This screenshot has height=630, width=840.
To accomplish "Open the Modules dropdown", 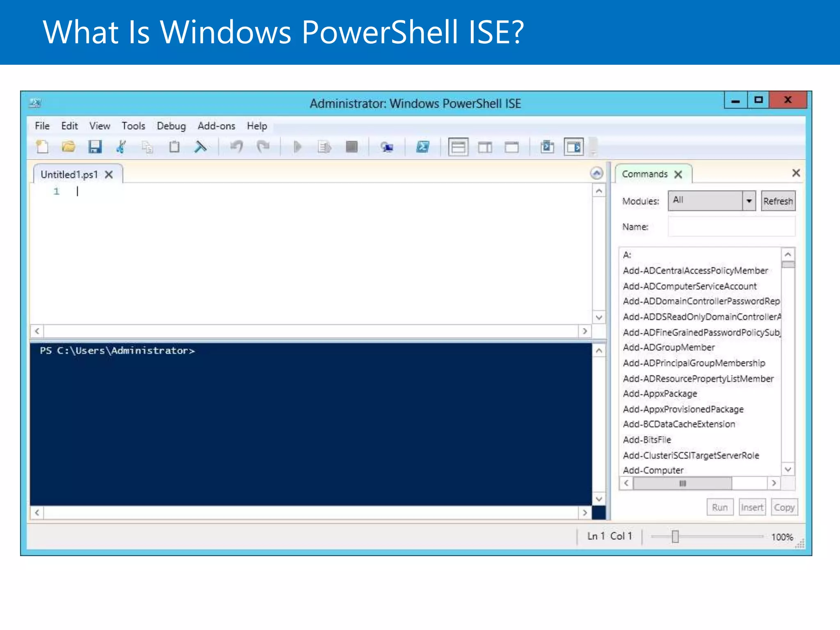I will tap(749, 201).
